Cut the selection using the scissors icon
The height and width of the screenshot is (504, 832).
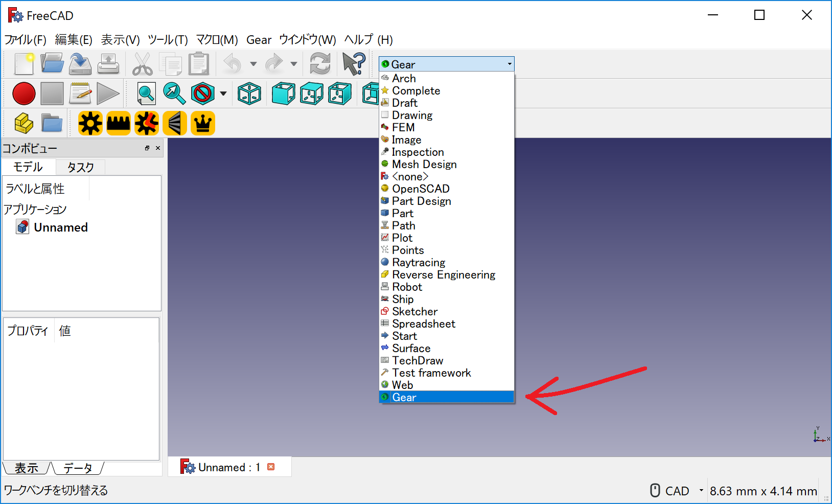point(143,64)
